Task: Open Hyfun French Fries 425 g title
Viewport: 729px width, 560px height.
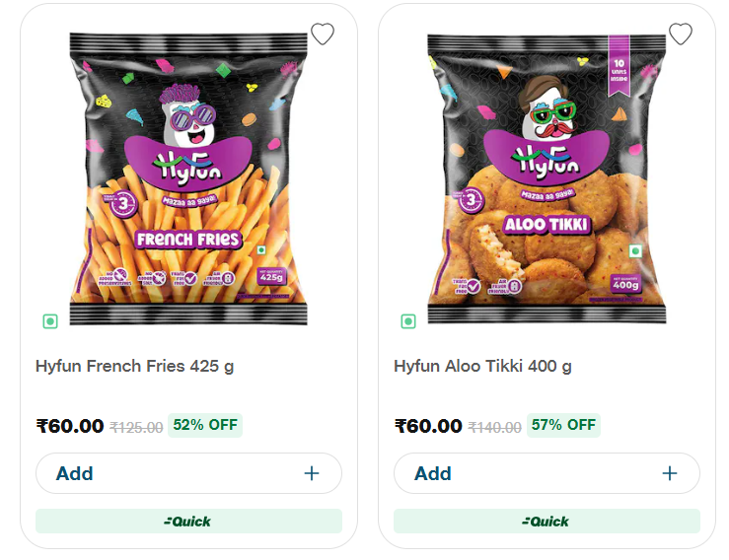Action: [135, 366]
